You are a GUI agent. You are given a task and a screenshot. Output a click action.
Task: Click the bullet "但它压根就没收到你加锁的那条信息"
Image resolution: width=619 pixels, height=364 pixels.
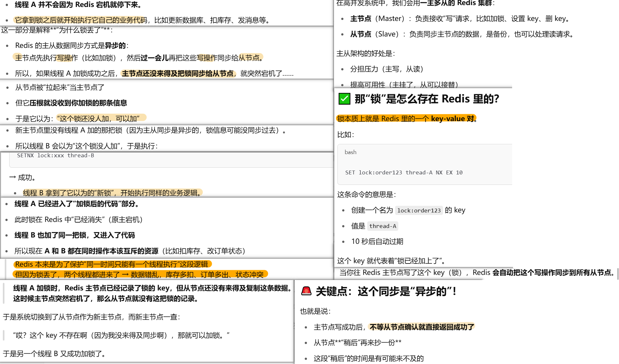pos(71,103)
